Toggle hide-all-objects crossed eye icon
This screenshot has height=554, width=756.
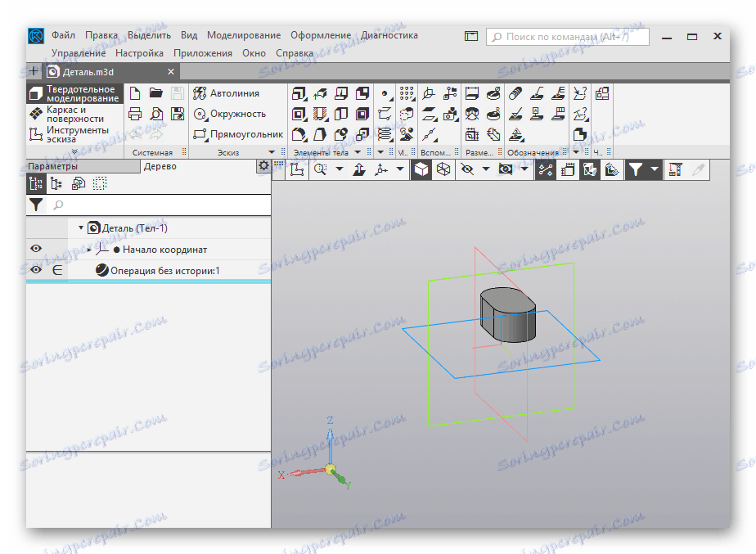pyautogui.click(x=467, y=169)
